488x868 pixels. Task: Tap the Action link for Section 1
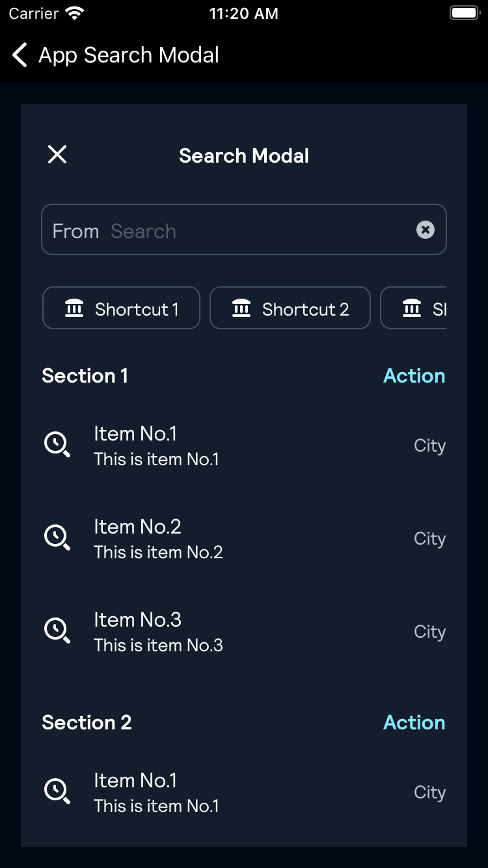(x=414, y=375)
